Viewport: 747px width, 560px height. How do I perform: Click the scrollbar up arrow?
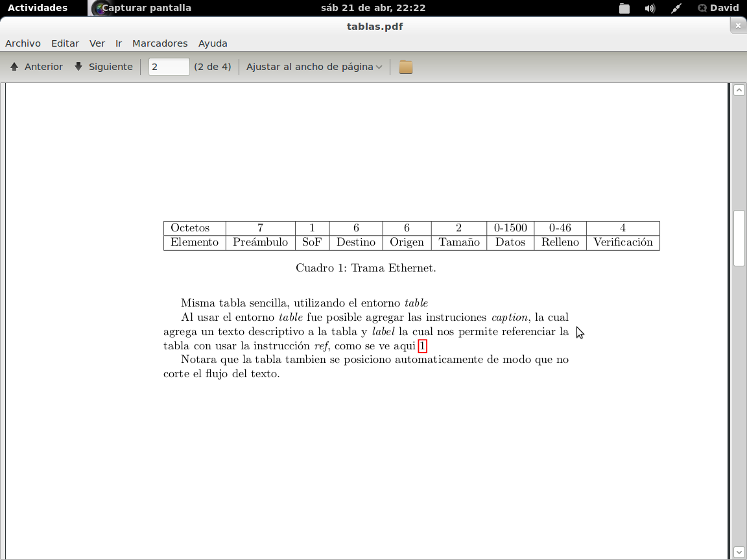(739, 90)
